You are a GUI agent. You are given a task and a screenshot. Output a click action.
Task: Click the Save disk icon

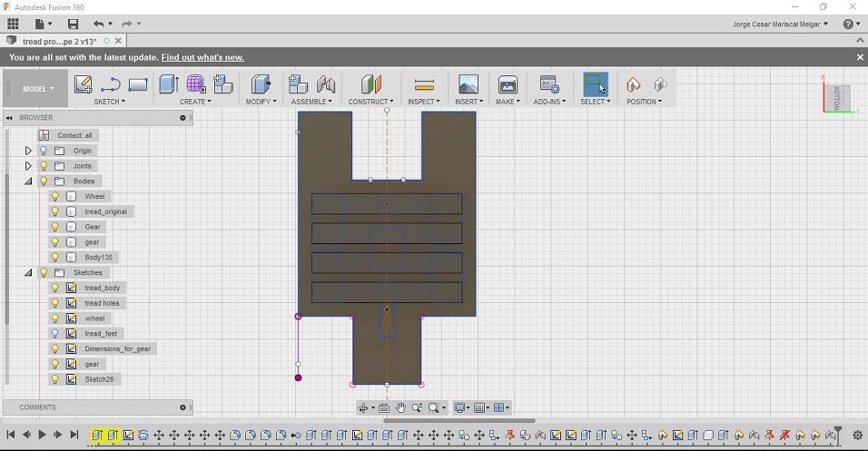tap(73, 24)
